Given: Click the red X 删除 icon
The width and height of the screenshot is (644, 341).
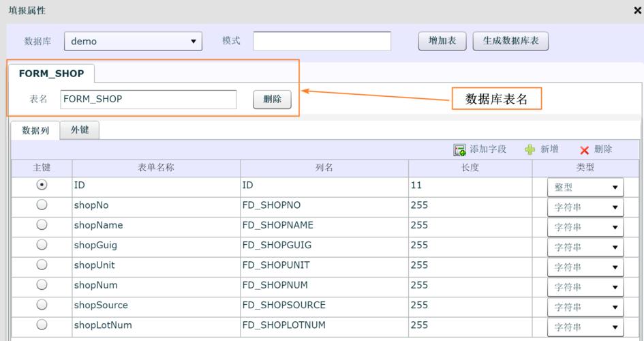Looking at the screenshot, I should tap(584, 150).
